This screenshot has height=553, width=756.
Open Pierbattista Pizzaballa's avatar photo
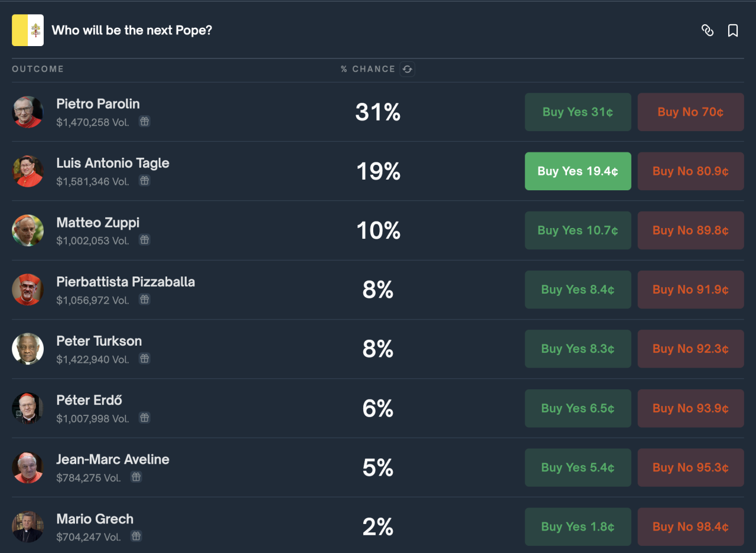28,289
